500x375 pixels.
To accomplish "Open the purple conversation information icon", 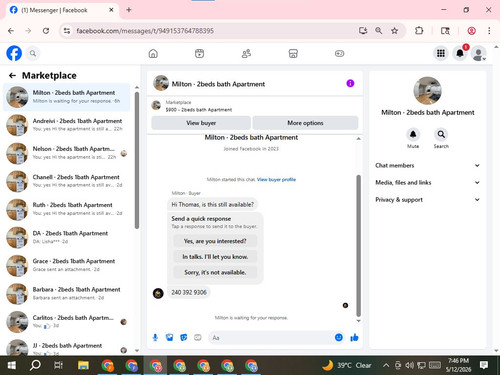I will (350, 83).
